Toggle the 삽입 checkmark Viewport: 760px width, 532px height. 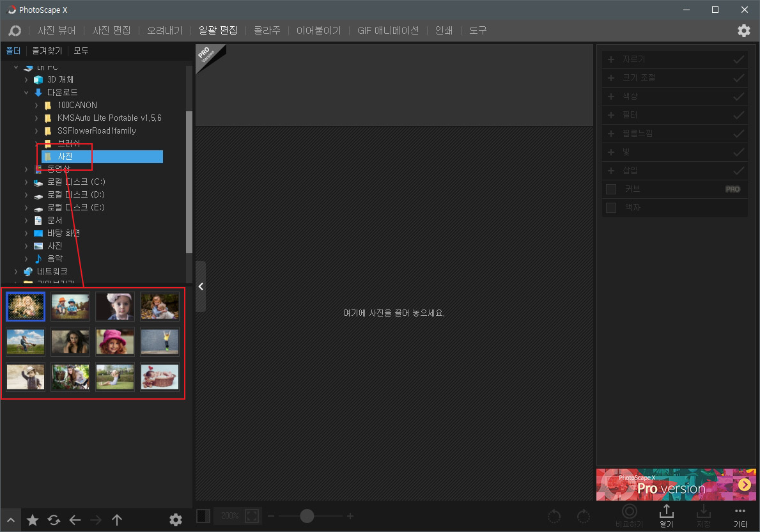(x=738, y=170)
